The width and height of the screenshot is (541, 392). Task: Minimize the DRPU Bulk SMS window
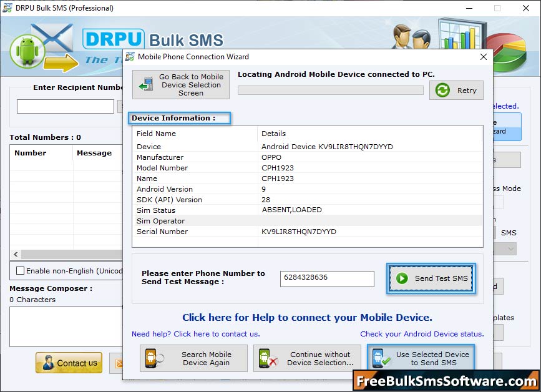[x=469, y=8]
